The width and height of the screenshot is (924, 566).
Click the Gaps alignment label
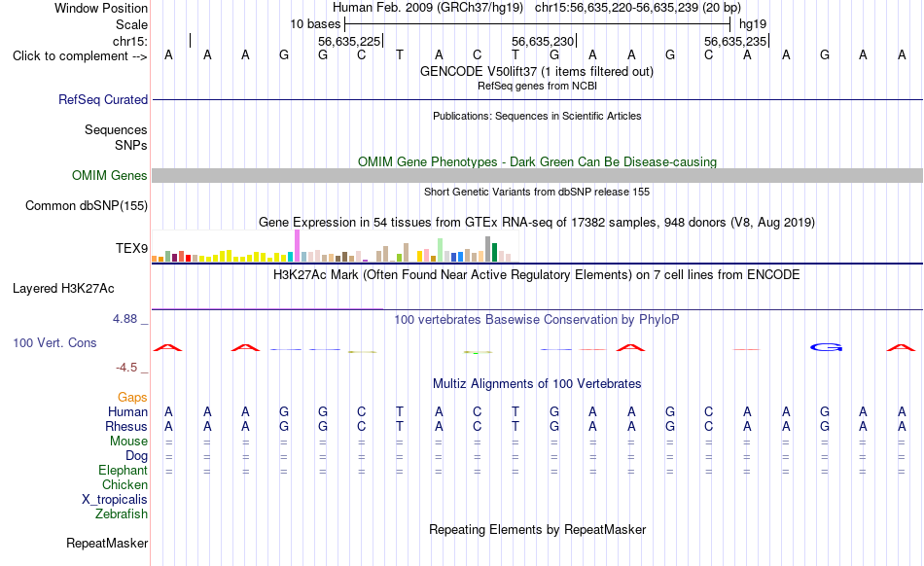(132, 398)
